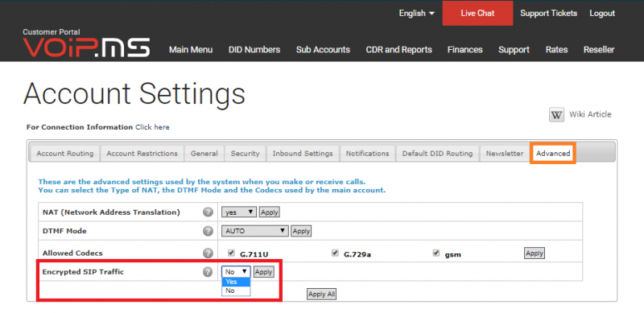Apply the Encrypted SIP Traffic setting

264,272
